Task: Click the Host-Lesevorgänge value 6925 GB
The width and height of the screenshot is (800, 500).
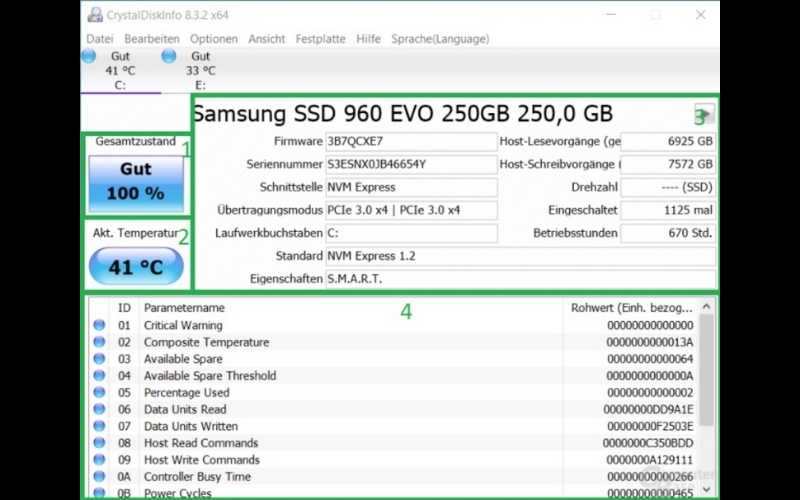Action: pyautogui.click(x=668, y=141)
